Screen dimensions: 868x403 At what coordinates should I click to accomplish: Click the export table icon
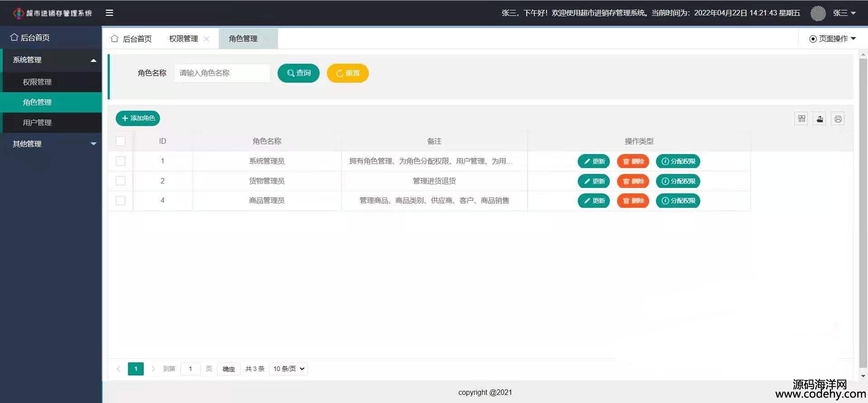pos(820,119)
